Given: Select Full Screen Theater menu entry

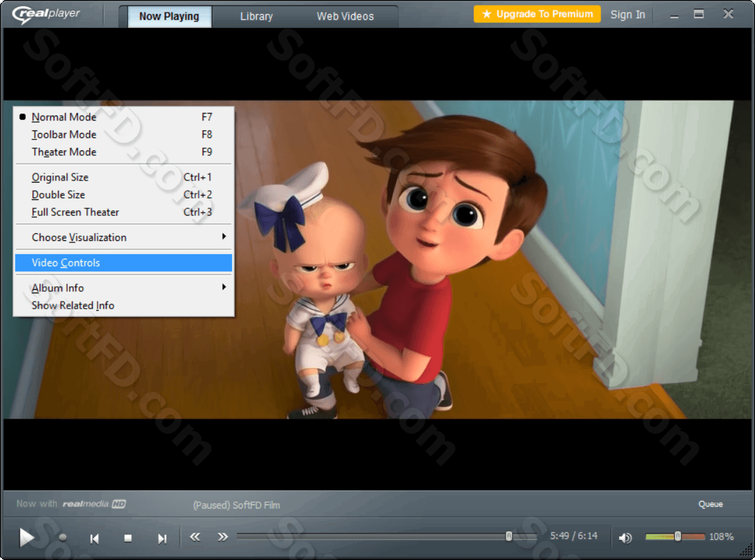Looking at the screenshot, I should coord(124,212).
